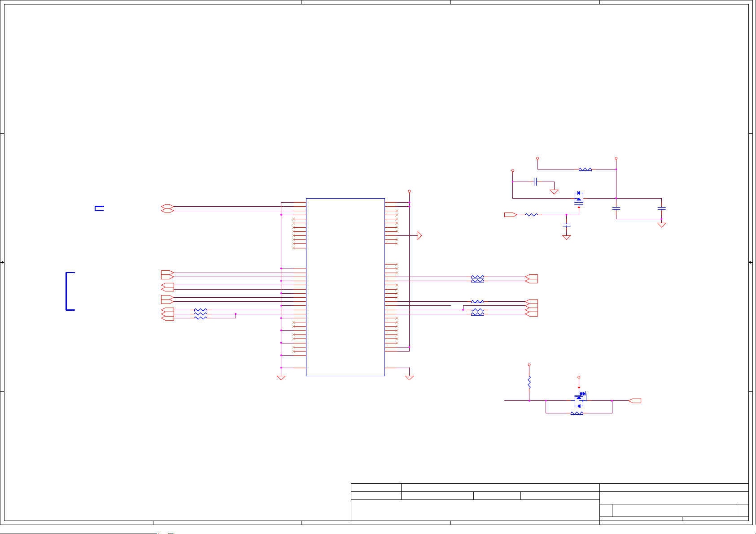Select the tall blue bracket left of the input ports
The height and width of the screenshot is (534, 756).
[x=70, y=291]
